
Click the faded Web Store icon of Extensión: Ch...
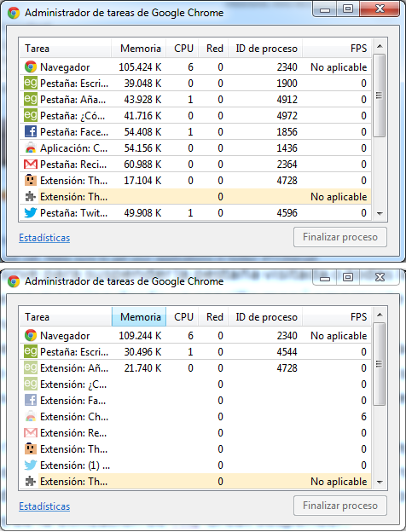tap(31, 417)
